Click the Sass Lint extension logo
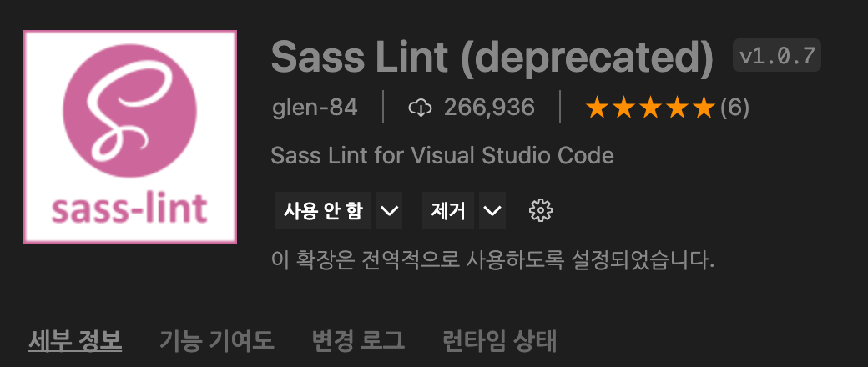 130,137
